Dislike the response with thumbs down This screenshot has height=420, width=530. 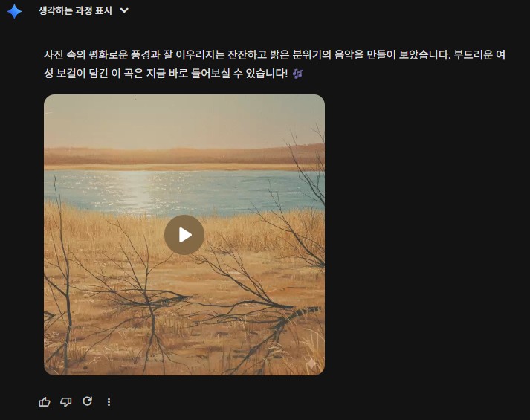[x=66, y=401]
